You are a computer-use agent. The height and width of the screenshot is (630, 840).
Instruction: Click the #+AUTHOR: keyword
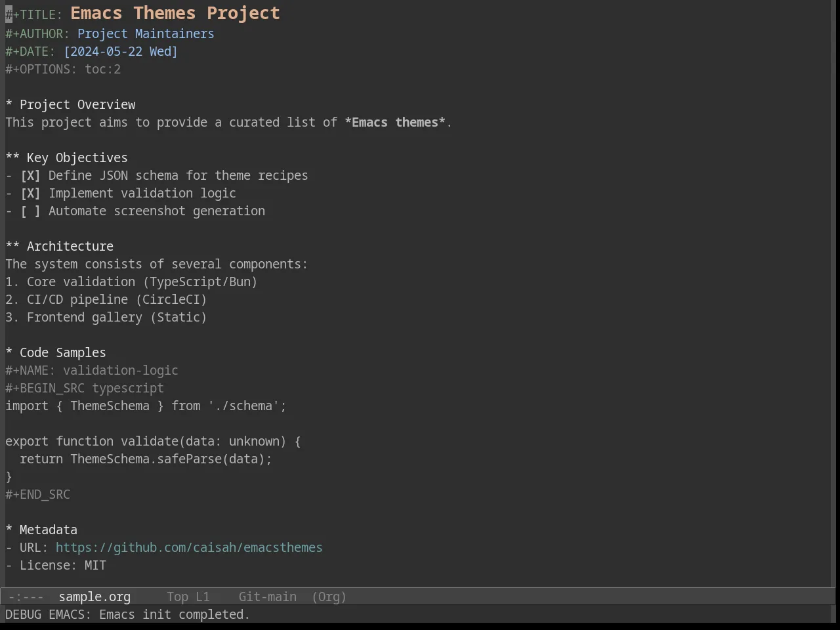37,34
